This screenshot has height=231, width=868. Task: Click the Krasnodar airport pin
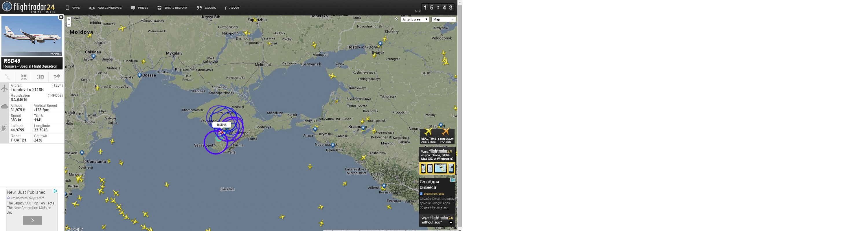pyautogui.click(x=364, y=128)
